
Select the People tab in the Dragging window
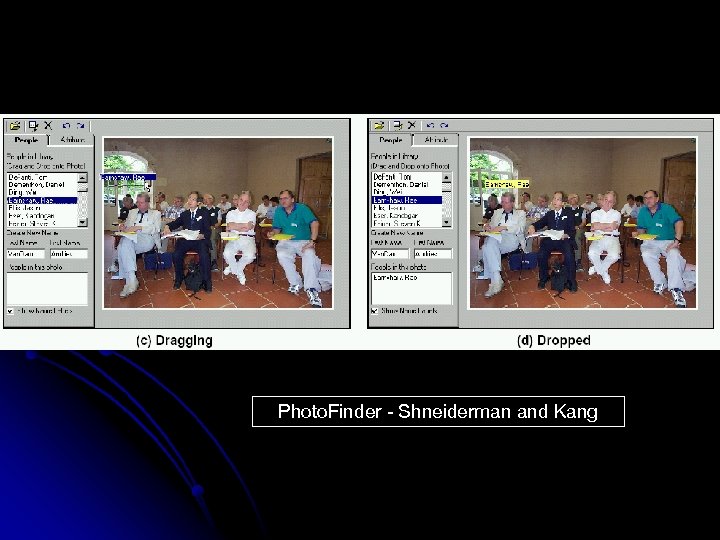[x=26, y=140]
